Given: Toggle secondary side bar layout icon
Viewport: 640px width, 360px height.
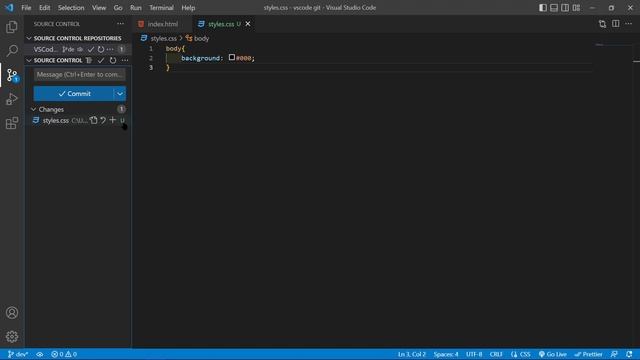Looking at the screenshot, I should coord(565,8).
